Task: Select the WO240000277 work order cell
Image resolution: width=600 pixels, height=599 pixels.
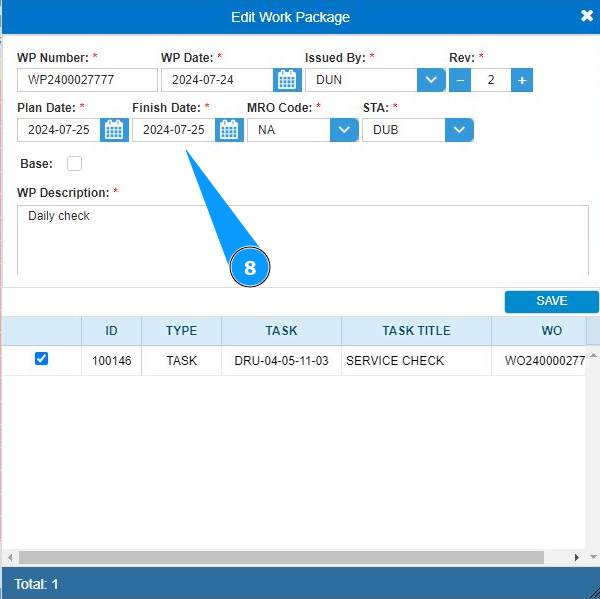Action: [538, 361]
